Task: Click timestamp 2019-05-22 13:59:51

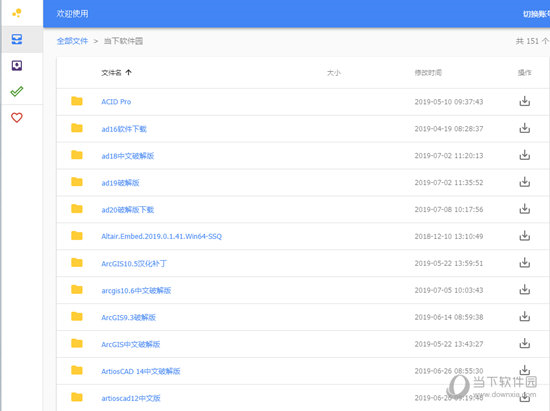Action: pyautogui.click(x=449, y=263)
